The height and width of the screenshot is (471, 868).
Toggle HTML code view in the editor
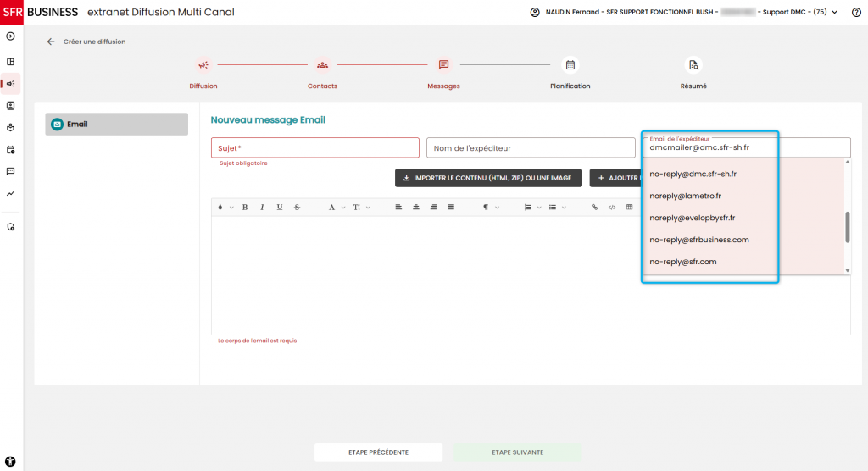coord(612,207)
